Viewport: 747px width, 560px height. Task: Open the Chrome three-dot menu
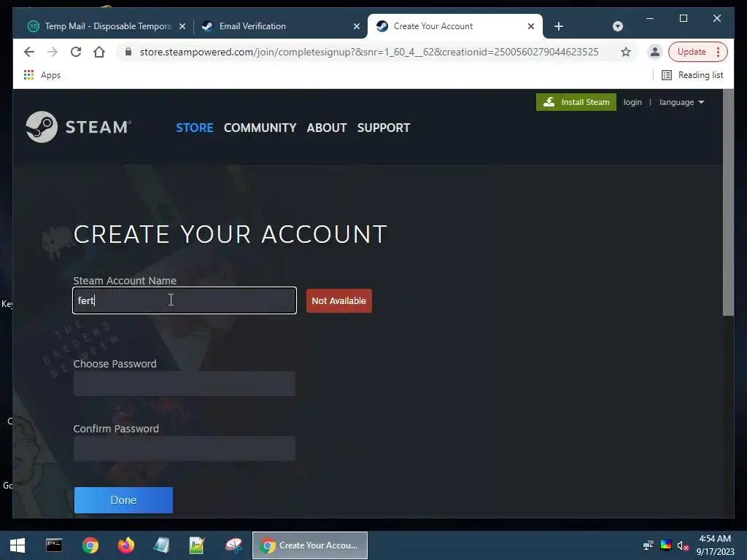coord(718,52)
